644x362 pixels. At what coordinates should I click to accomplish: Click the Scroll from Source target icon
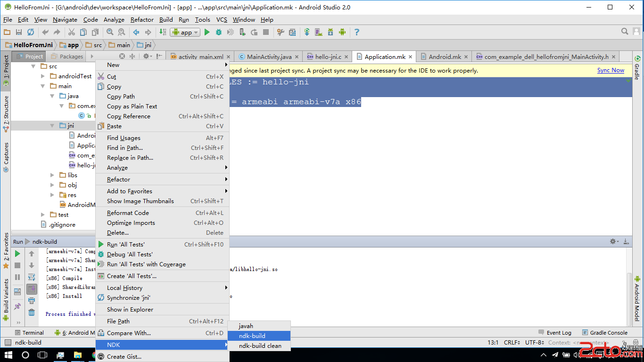[122, 56]
